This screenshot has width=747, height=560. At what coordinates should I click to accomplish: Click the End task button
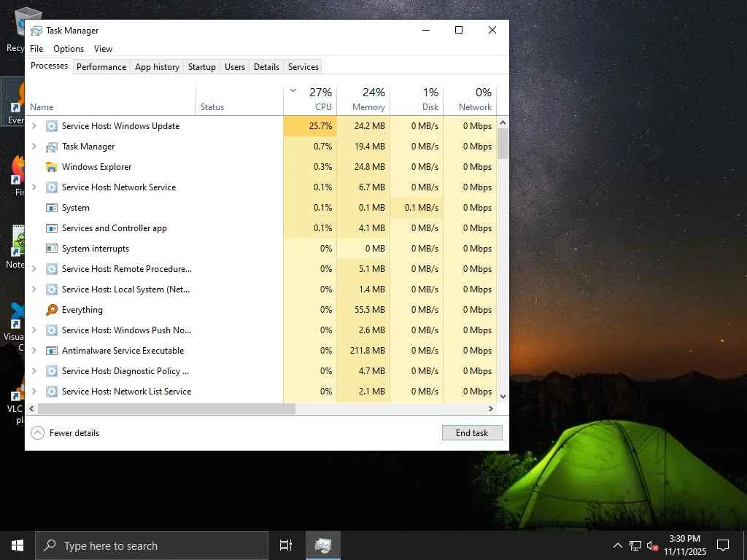click(x=472, y=433)
